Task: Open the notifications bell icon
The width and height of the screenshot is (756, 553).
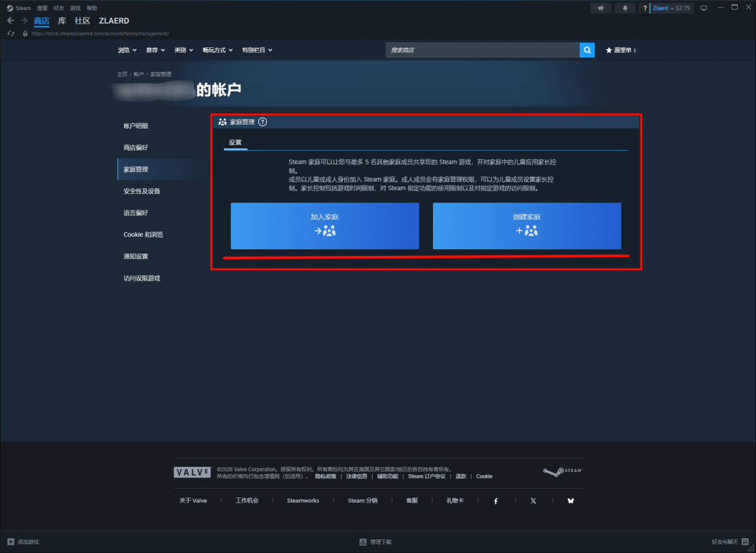Action: point(625,8)
